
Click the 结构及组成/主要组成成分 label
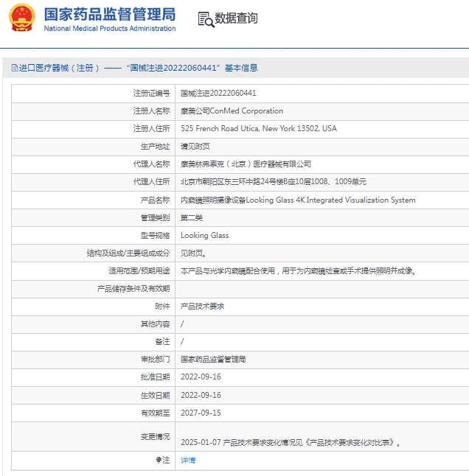point(128,253)
